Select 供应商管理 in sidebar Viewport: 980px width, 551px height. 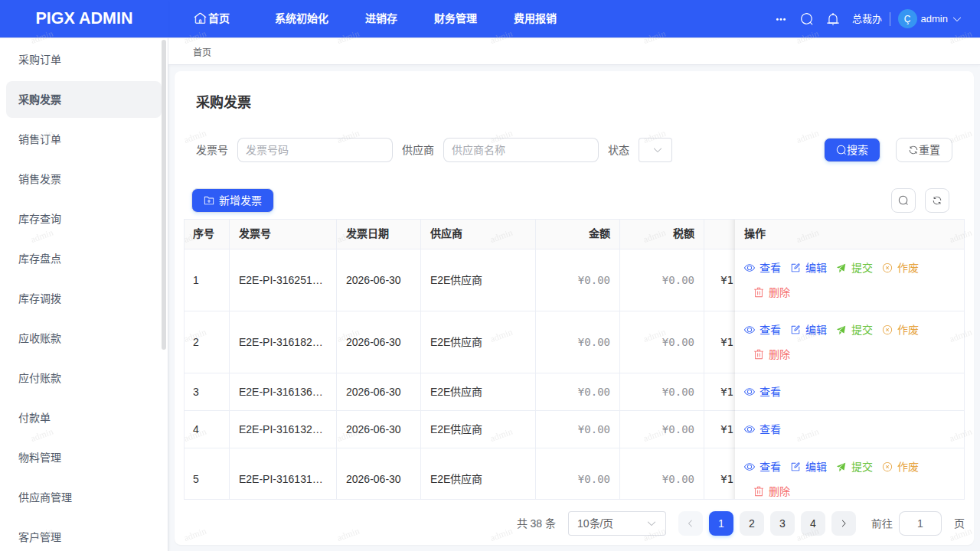(83, 497)
